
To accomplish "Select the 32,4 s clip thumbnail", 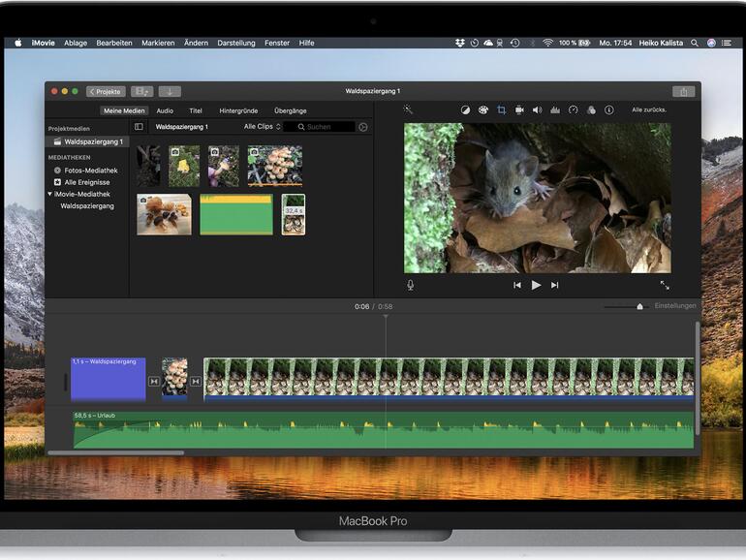I will coord(294,214).
